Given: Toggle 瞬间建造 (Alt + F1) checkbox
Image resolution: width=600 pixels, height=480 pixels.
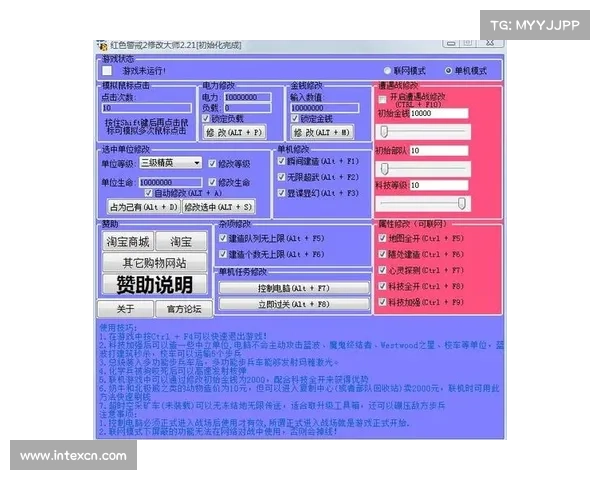Looking at the screenshot, I should (x=281, y=161).
